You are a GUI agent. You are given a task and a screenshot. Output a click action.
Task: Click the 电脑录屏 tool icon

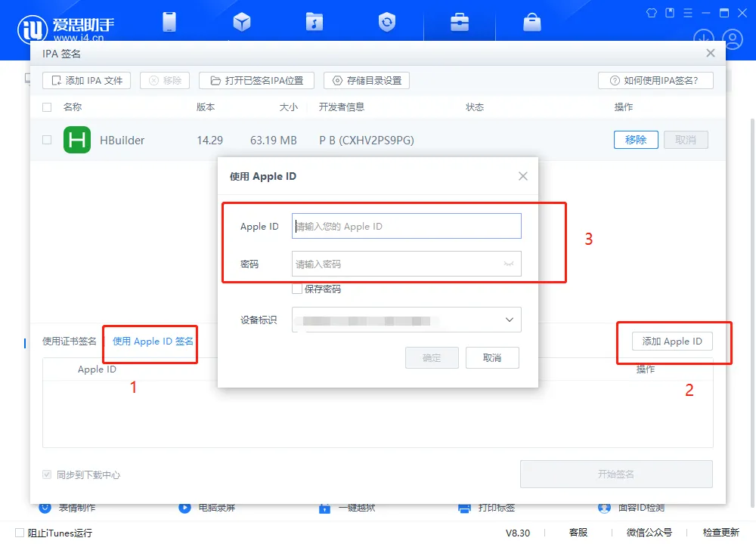184,508
